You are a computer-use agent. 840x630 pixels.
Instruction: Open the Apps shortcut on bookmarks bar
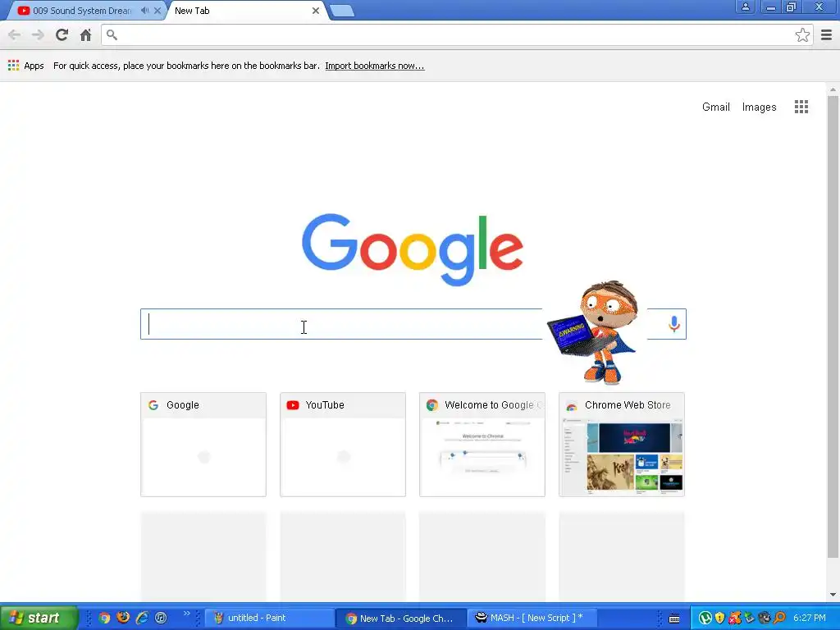tap(25, 66)
